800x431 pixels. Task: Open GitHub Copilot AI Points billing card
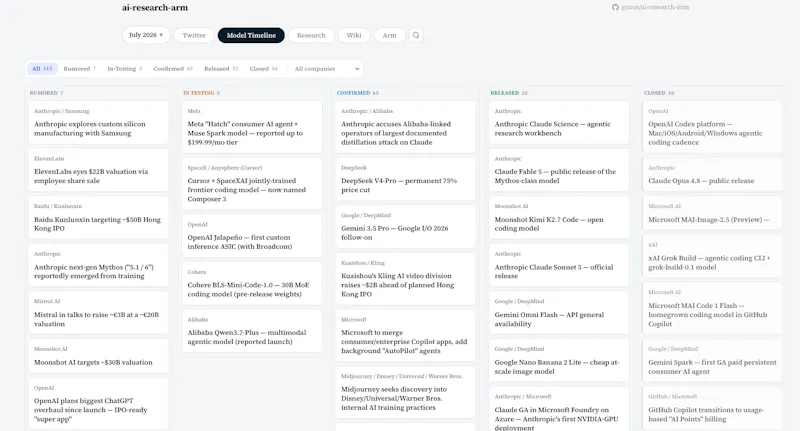712,409
